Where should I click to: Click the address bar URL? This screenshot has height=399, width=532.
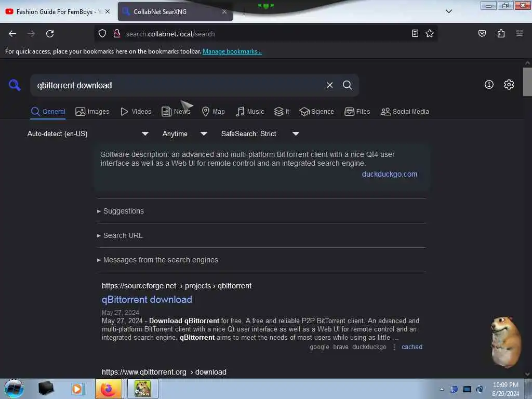(x=170, y=34)
